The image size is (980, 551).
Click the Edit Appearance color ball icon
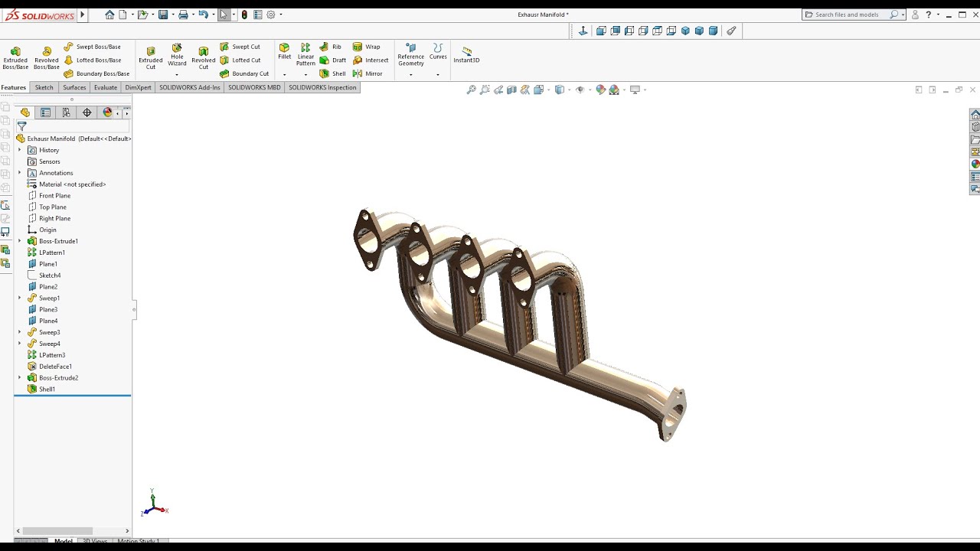coord(600,90)
